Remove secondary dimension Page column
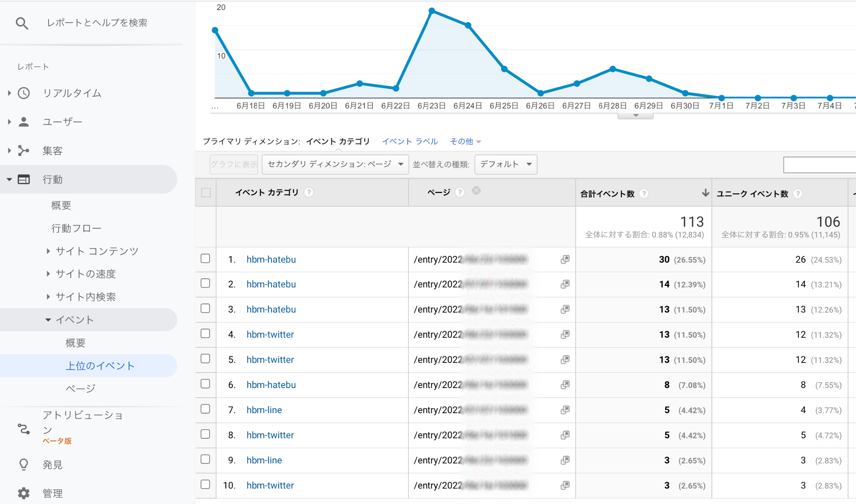Viewport: 856px width, 504px height. click(x=476, y=191)
